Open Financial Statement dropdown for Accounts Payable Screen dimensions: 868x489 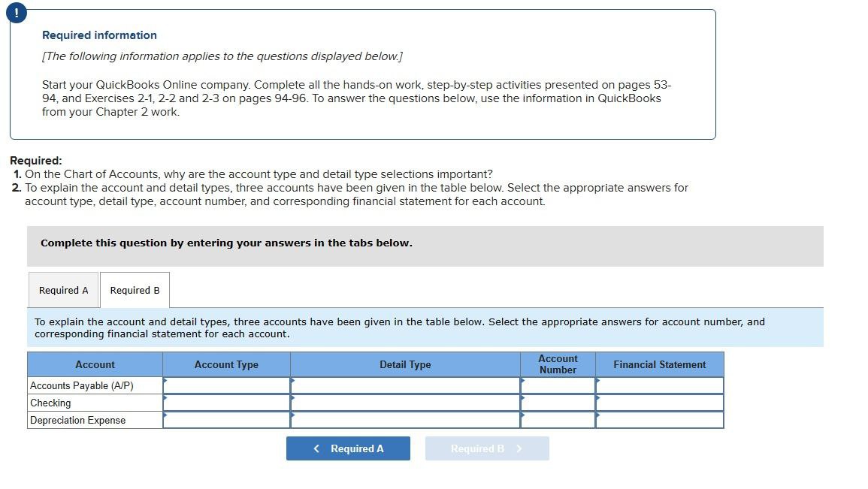coord(659,385)
